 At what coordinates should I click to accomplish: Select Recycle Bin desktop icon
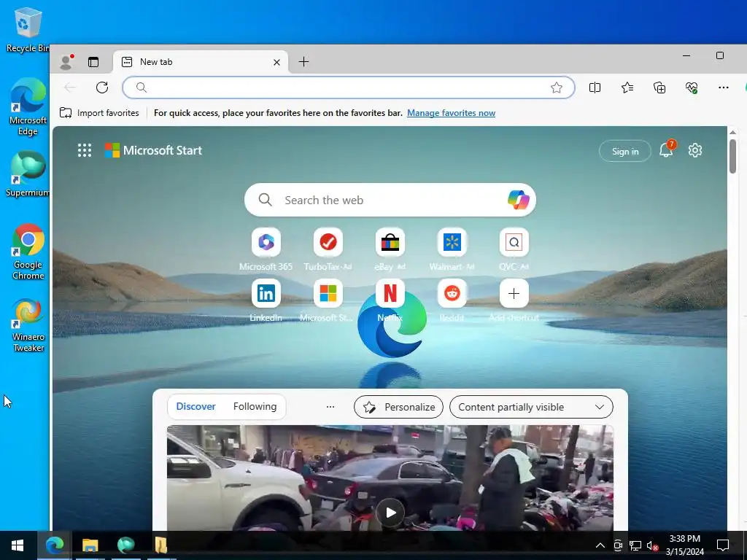(x=27, y=29)
